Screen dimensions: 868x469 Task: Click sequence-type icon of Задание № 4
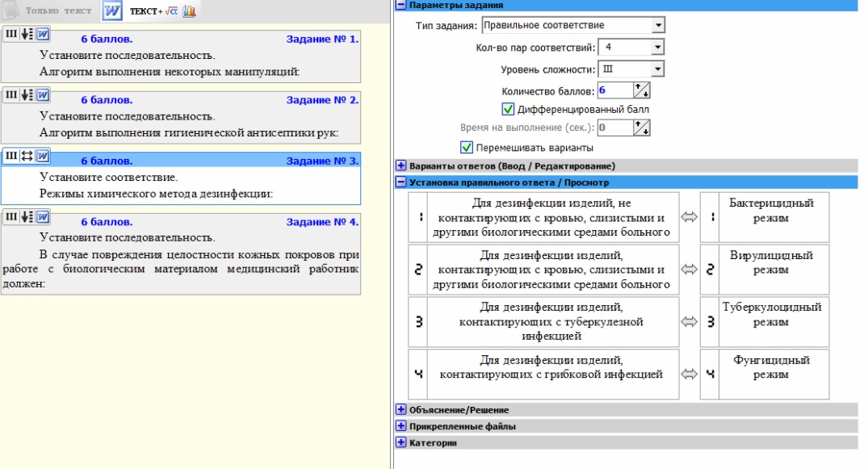[x=27, y=216]
